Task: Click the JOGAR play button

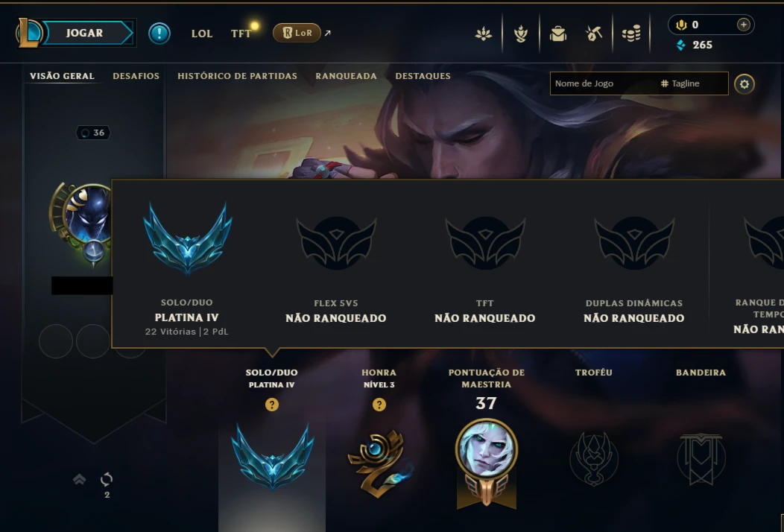Action: [86, 33]
